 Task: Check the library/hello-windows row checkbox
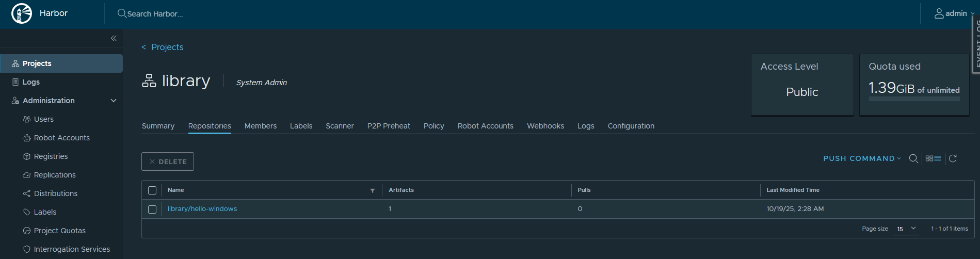[x=152, y=209]
